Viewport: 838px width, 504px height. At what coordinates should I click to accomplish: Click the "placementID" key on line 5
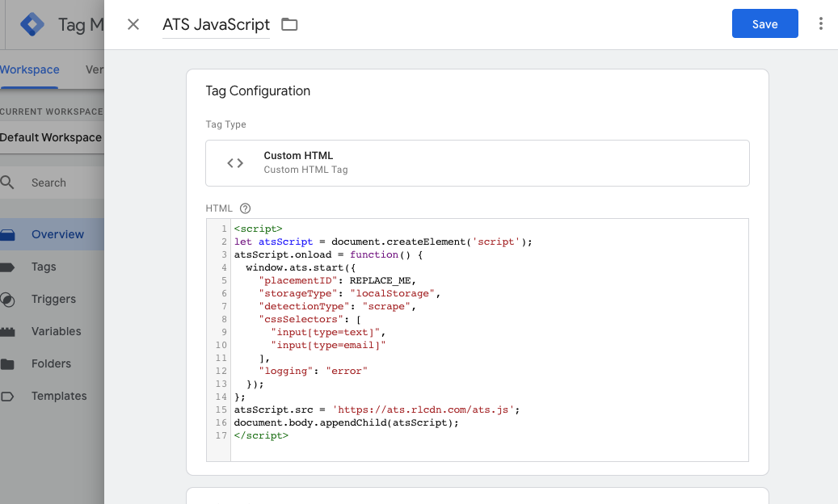click(x=297, y=281)
